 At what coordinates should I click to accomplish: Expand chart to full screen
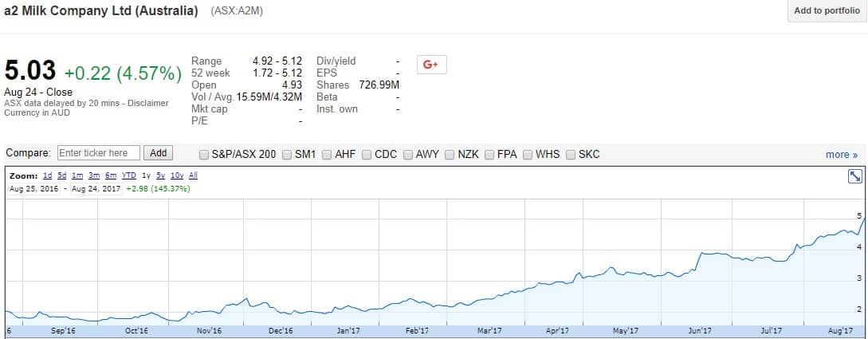[x=855, y=177]
